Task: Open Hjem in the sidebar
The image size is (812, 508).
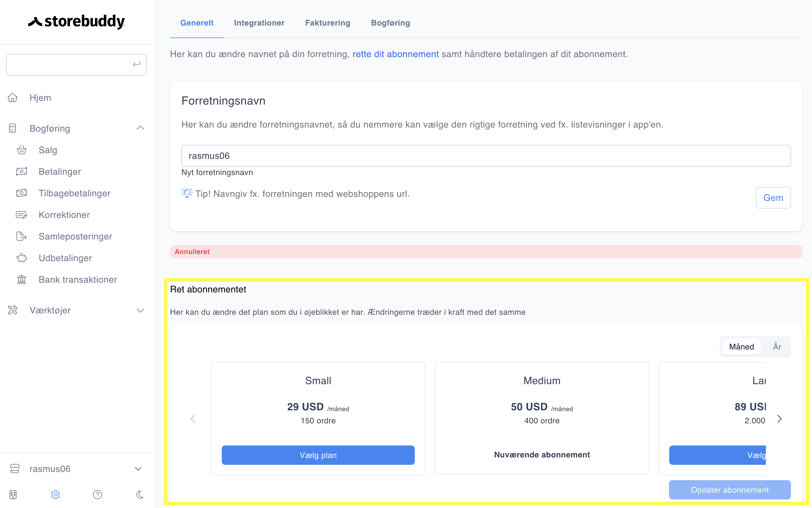Action: [x=40, y=98]
